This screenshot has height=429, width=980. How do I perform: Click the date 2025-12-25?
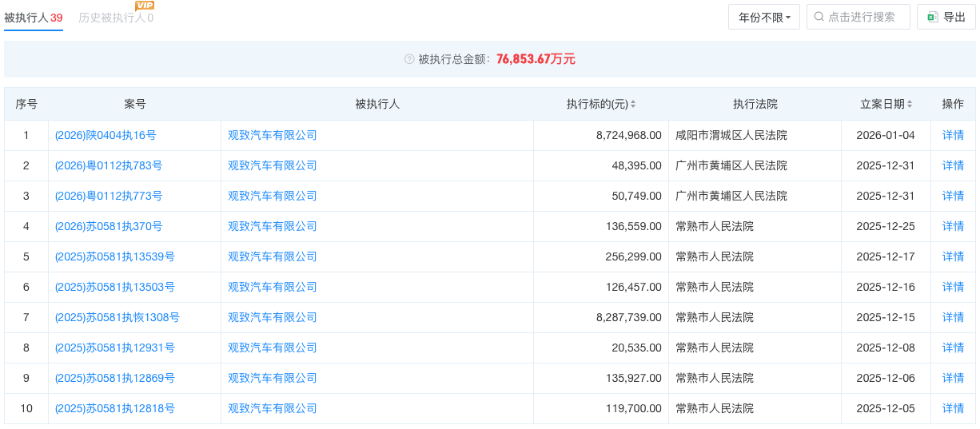pos(886,227)
